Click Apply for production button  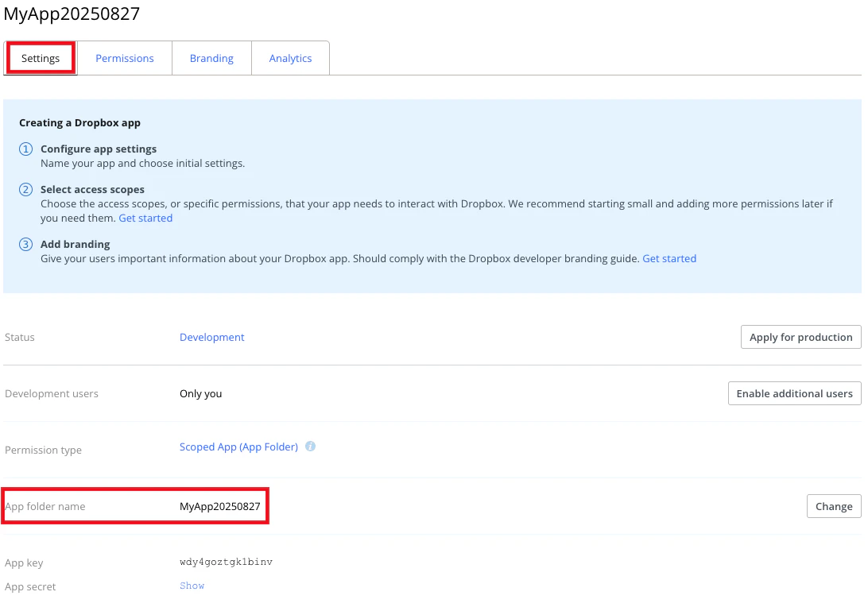point(801,337)
